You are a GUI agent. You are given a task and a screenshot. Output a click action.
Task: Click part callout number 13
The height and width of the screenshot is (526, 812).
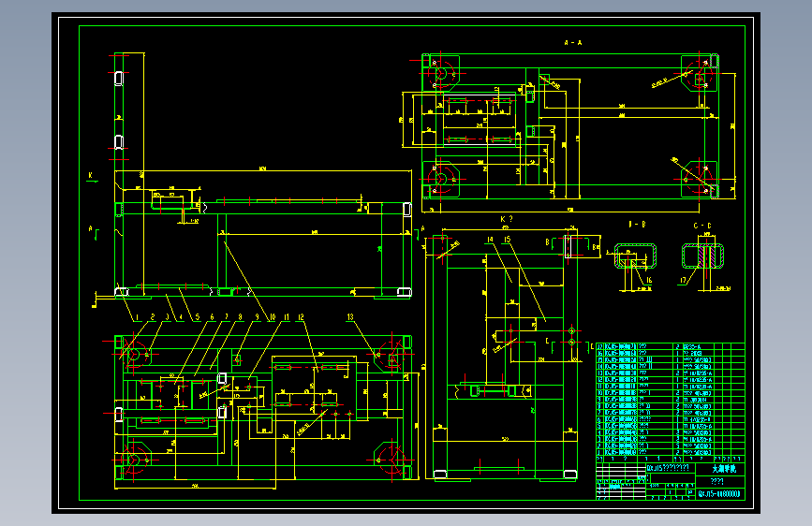pos(350,317)
